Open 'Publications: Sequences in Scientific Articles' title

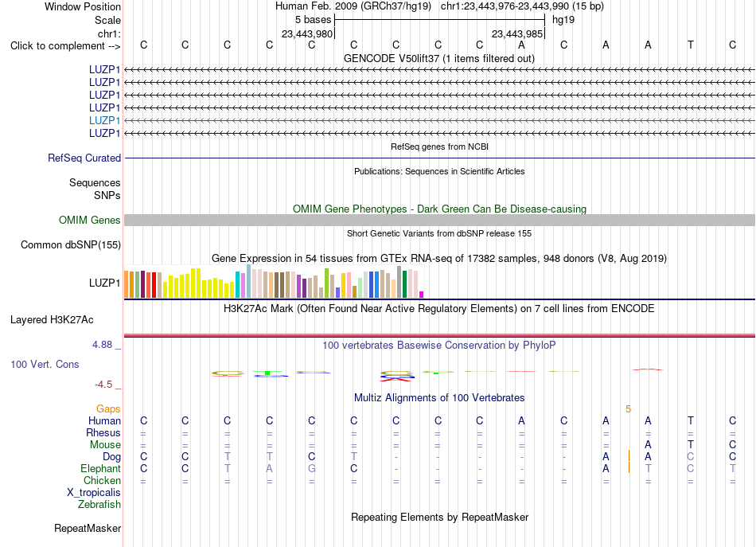[439, 171]
